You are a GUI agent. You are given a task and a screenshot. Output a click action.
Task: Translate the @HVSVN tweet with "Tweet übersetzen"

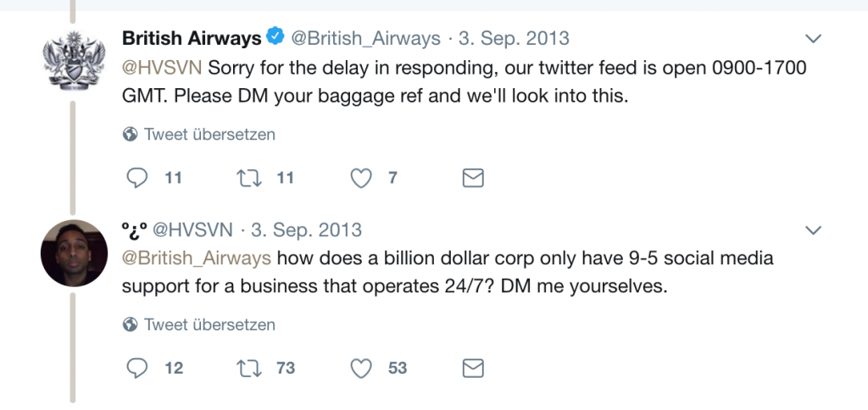[x=209, y=324]
